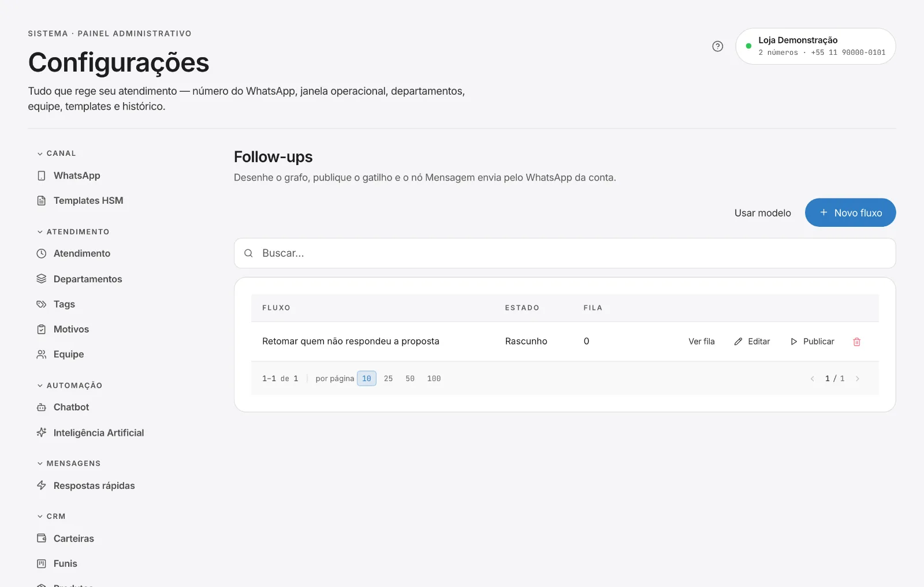Screen dimensions: 924x587
Task: Click the Chatbot robot icon
Action: tap(42, 407)
